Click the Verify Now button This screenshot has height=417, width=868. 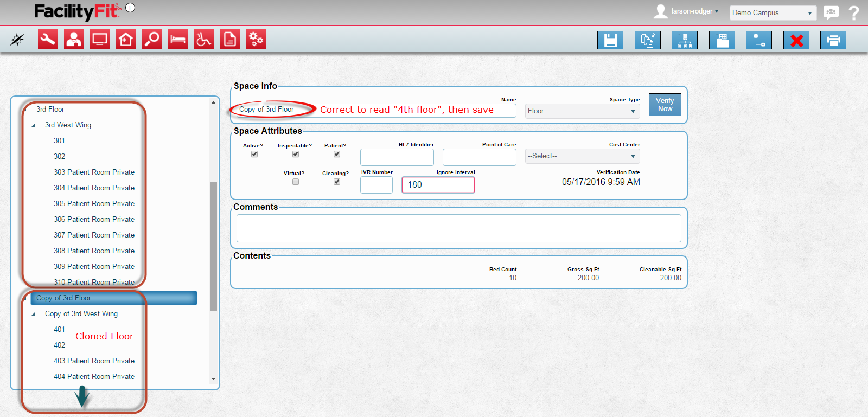(665, 105)
